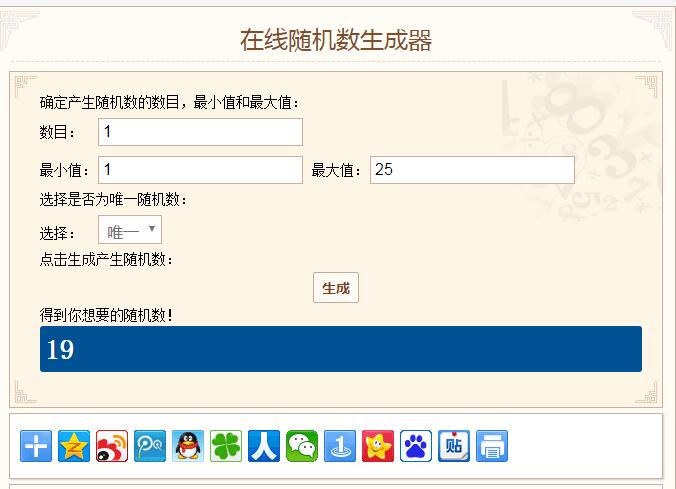
Task: Share to Sina Weibo icon
Action: tap(112, 446)
